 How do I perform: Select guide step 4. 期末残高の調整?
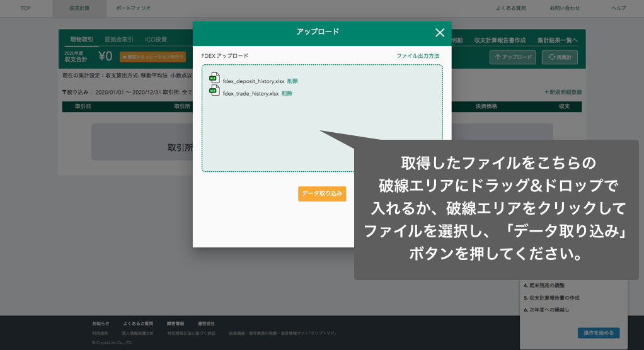coord(544,286)
